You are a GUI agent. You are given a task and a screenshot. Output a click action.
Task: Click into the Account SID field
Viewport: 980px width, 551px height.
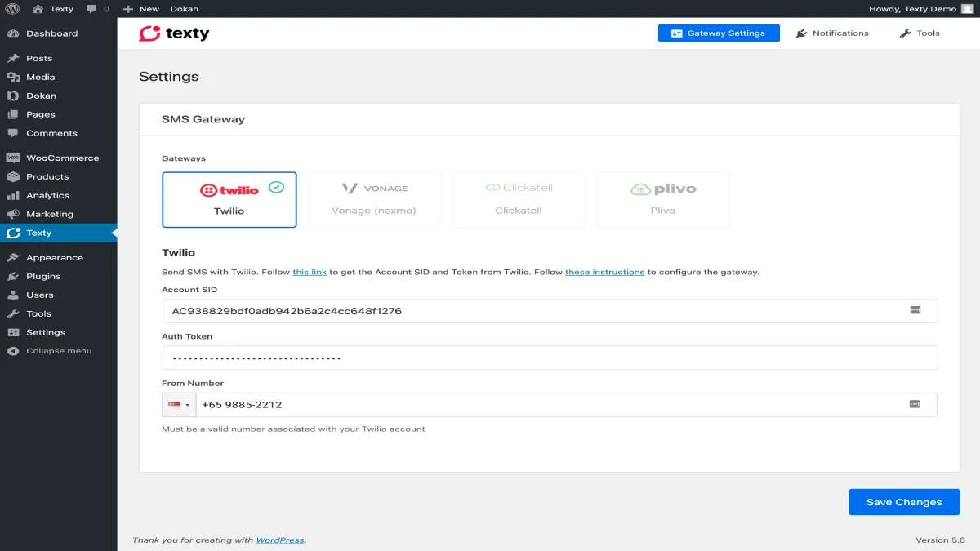550,311
